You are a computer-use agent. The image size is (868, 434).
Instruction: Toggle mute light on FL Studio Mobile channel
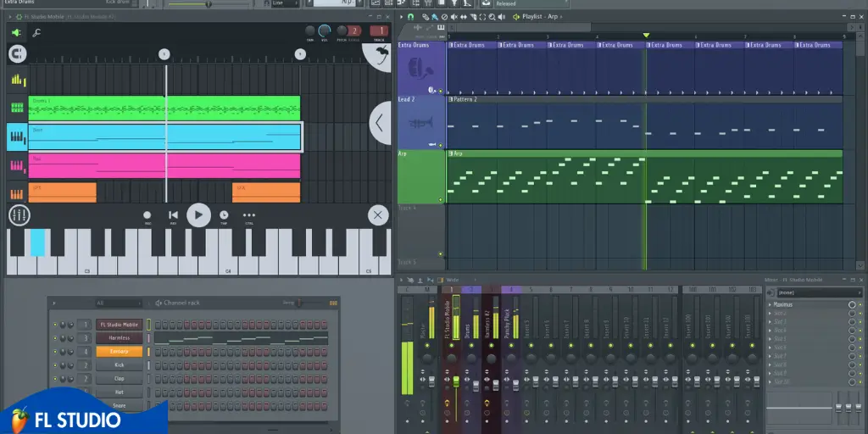[x=55, y=325]
